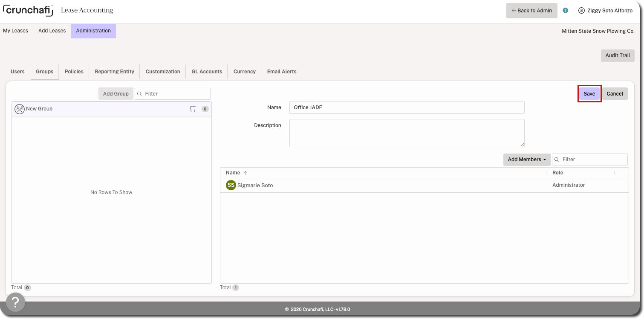Screen dimensions: 644x319
Task: Click the group Name field containing Office 1ADF
Action: (407, 107)
